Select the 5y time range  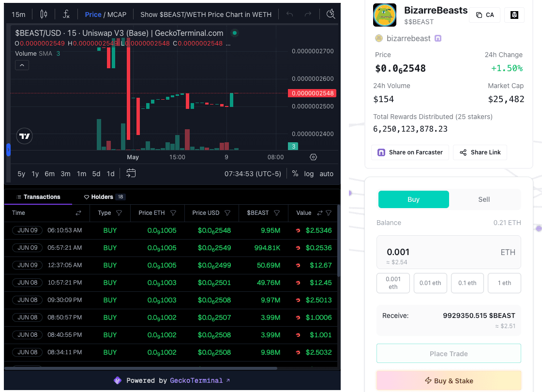21,174
